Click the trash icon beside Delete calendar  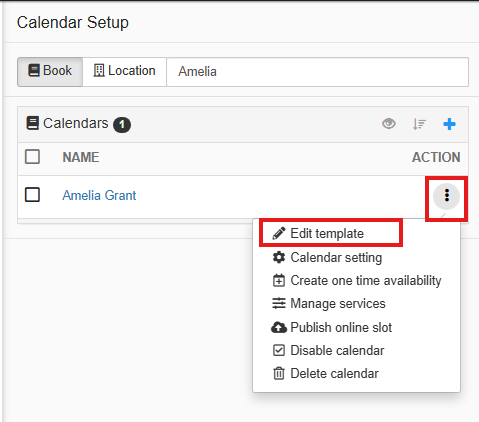(279, 373)
